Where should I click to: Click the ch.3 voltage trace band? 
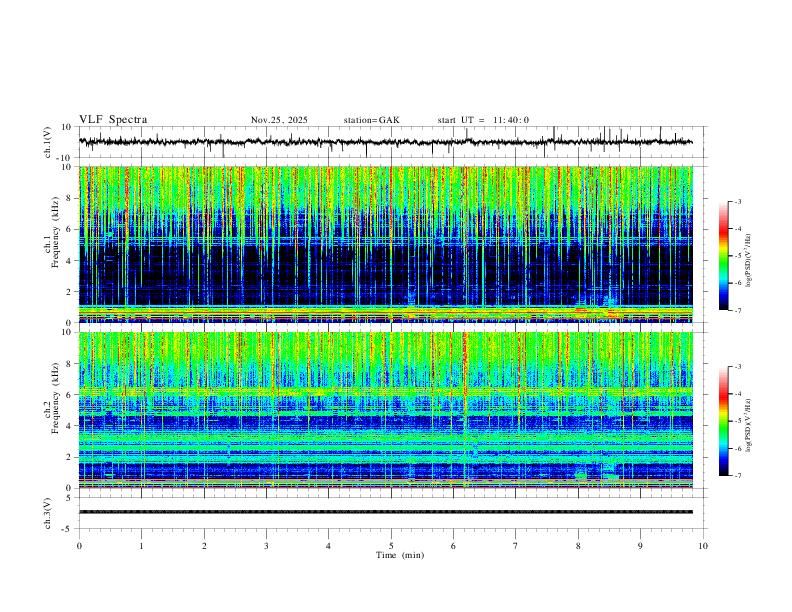pos(385,512)
